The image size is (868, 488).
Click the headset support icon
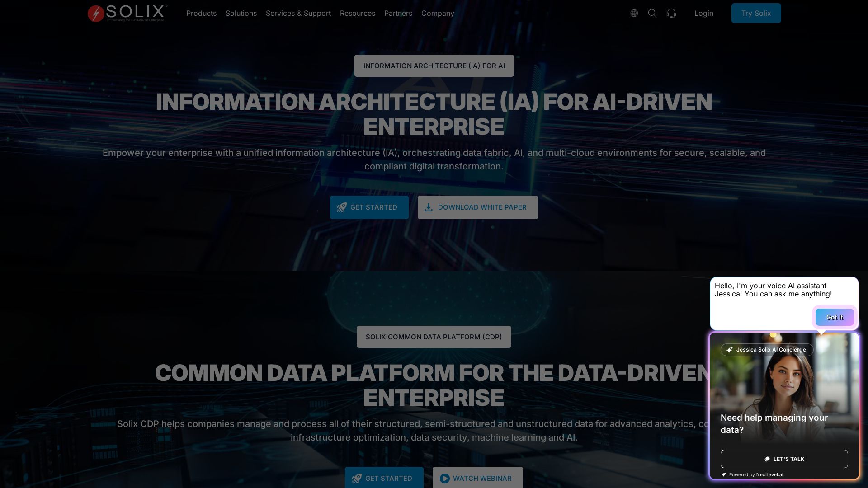671,13
